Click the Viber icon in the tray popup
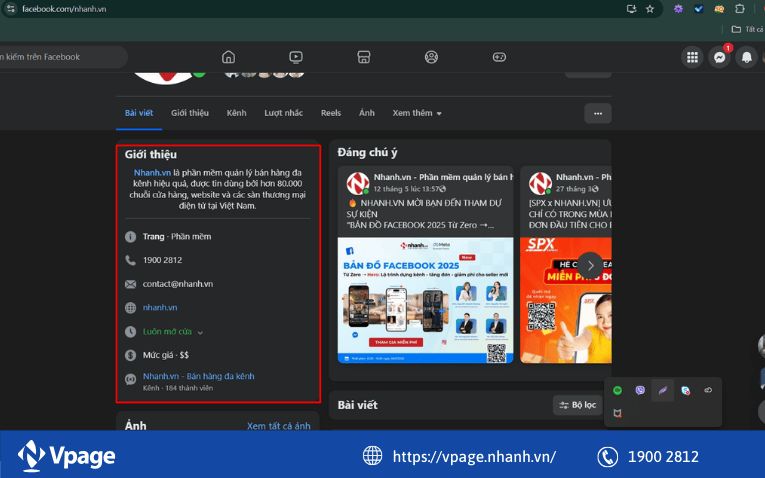The width and height of the screenshot is (765, 478). coord(640,390)
